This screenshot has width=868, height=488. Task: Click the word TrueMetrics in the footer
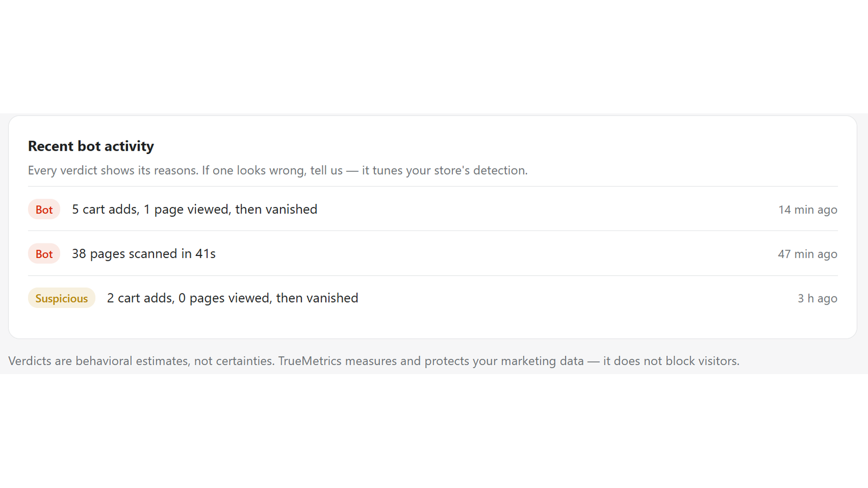(310, 361)
